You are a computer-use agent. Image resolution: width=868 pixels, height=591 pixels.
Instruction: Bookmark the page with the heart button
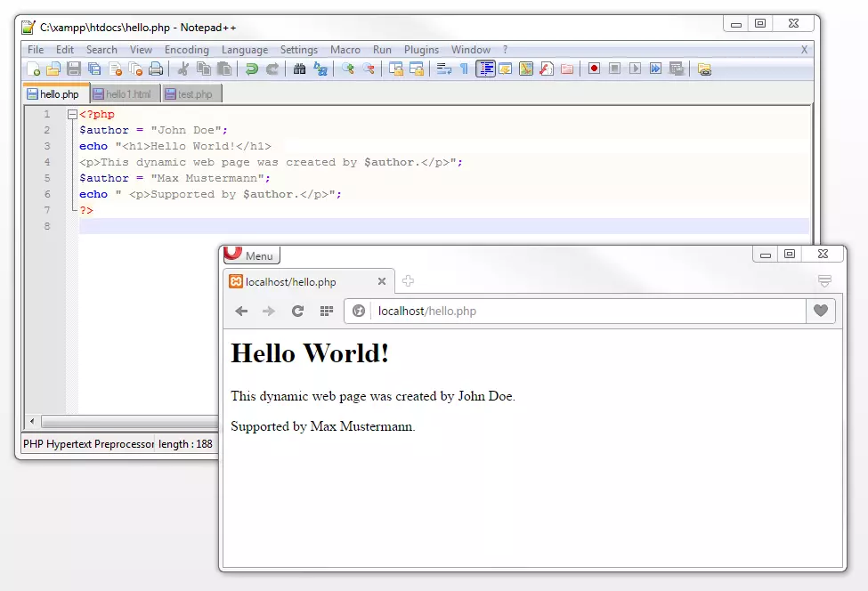820,311
